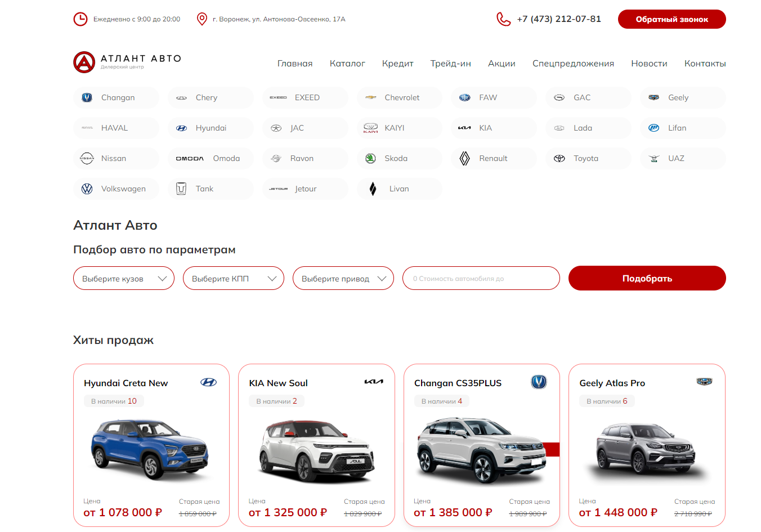Image resolution: width=761 pixels, height=532 pixels.
Task: Open the 'Трейд-ин' menu item
Action: (x=451, y=64)
